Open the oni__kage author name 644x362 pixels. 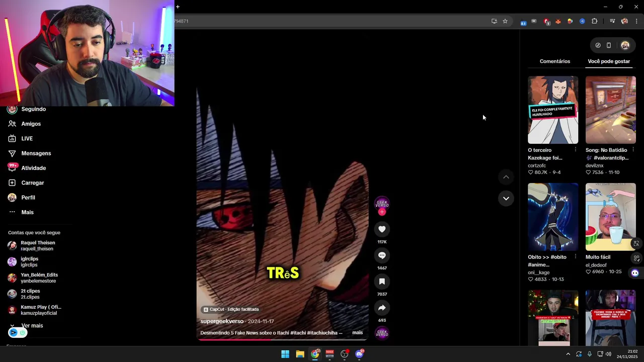(539, 273)
